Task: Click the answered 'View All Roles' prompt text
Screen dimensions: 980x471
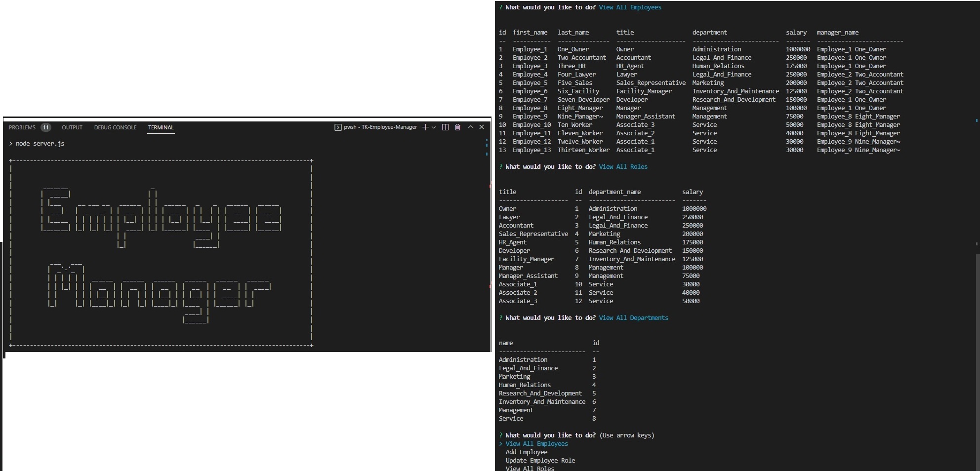Action: point(623,167)
